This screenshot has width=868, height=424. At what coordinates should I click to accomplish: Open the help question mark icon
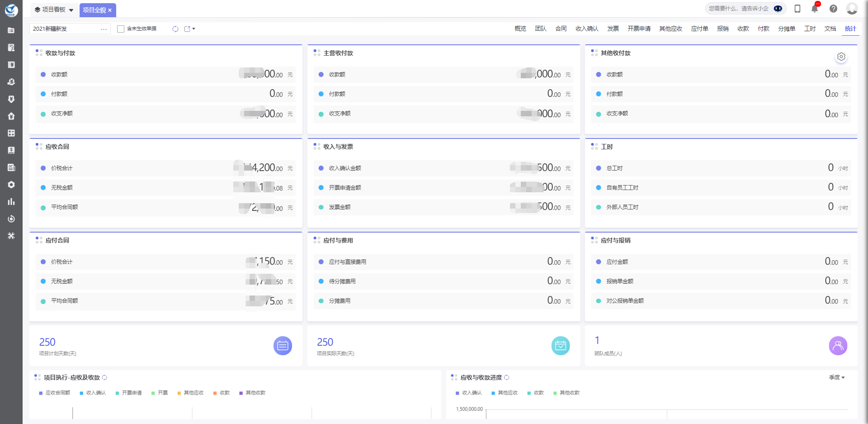[833, 9]
